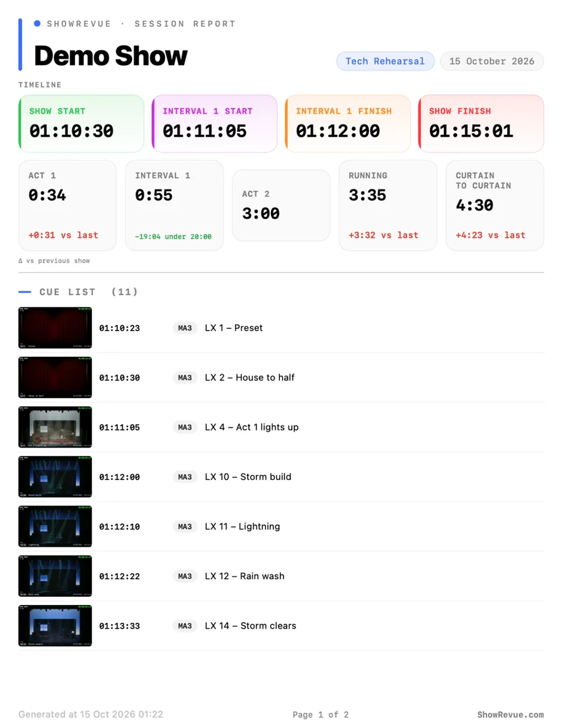Click the Tech Rehearsal badge
Image resolution: width=562 pixels, height=728 pixels.
pos(385,61)
